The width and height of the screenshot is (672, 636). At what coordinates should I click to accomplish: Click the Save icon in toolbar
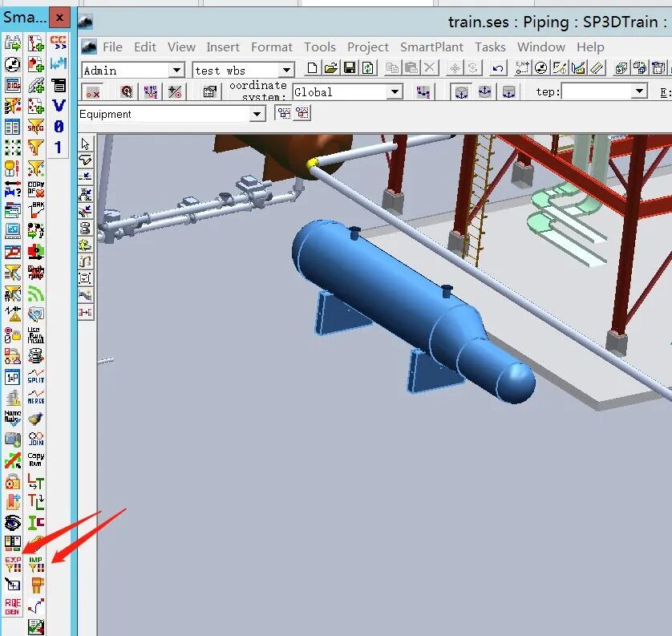click(x=350, y=68)
